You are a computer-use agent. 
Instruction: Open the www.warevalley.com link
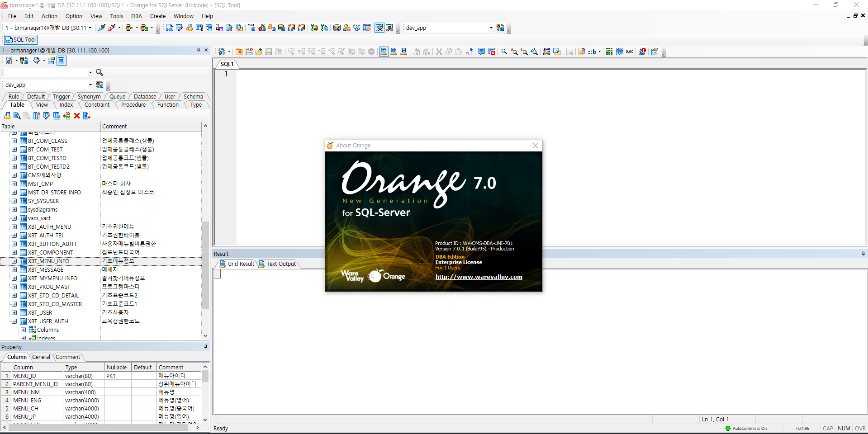(479, 277)
